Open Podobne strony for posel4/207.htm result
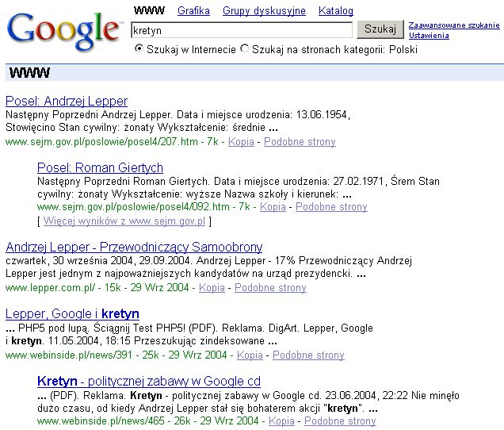 [x=300, y=142]
